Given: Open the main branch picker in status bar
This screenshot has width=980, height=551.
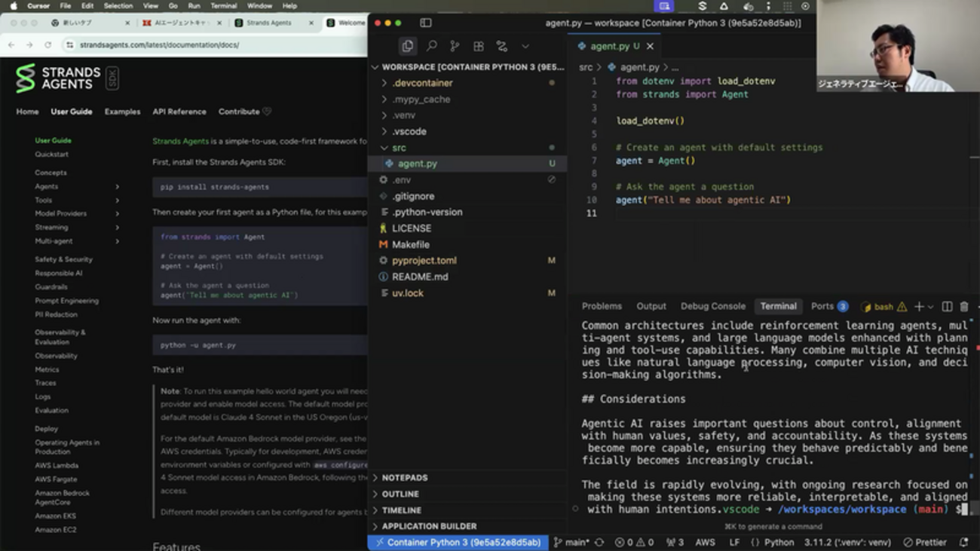Looking at the screenshot, I should pos(572,543).
